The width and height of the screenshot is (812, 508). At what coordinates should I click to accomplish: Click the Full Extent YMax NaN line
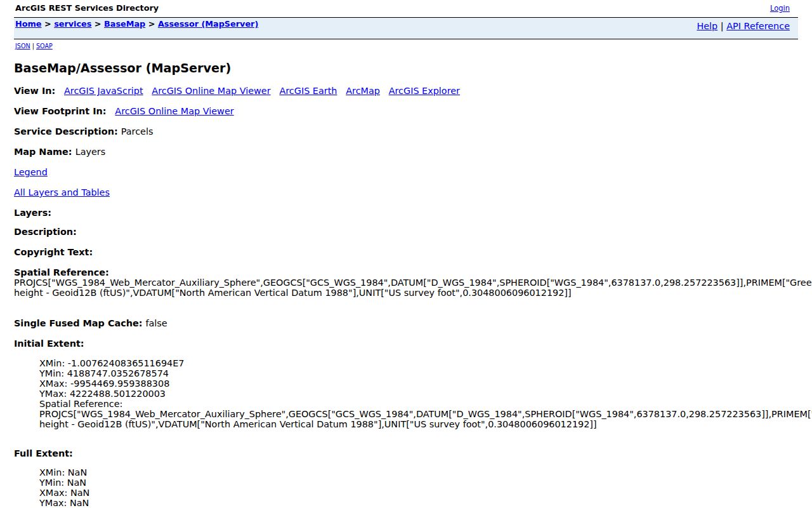point(64,503)
